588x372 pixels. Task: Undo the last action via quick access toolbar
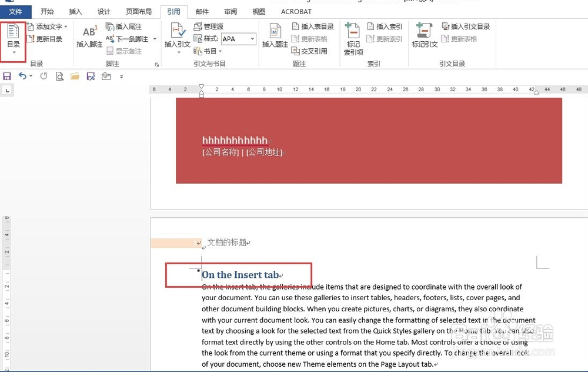(22, 76)
